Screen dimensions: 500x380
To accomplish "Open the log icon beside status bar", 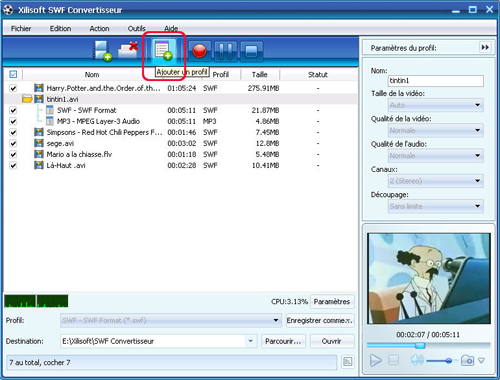I will (x=348, y=362).
